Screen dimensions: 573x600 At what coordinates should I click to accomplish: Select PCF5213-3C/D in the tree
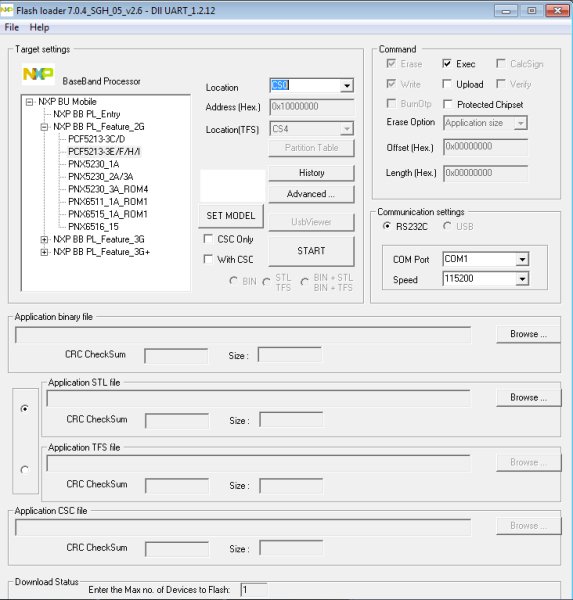pos(96,139)
